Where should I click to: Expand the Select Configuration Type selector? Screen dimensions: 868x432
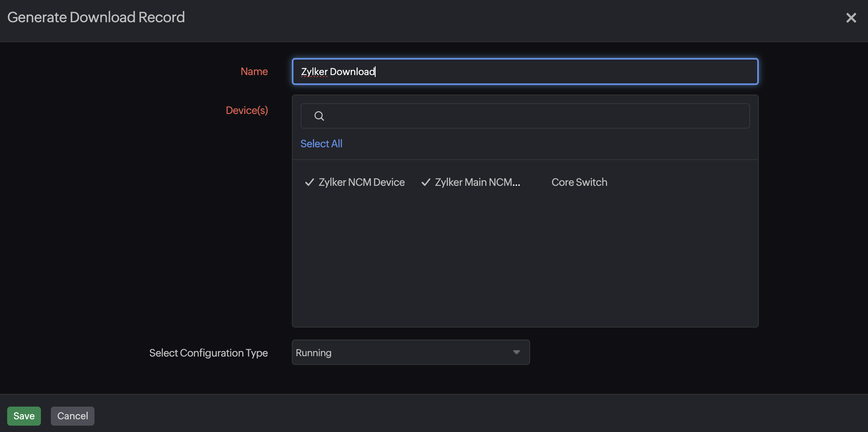pyautogui.click(x=411, y=352)
